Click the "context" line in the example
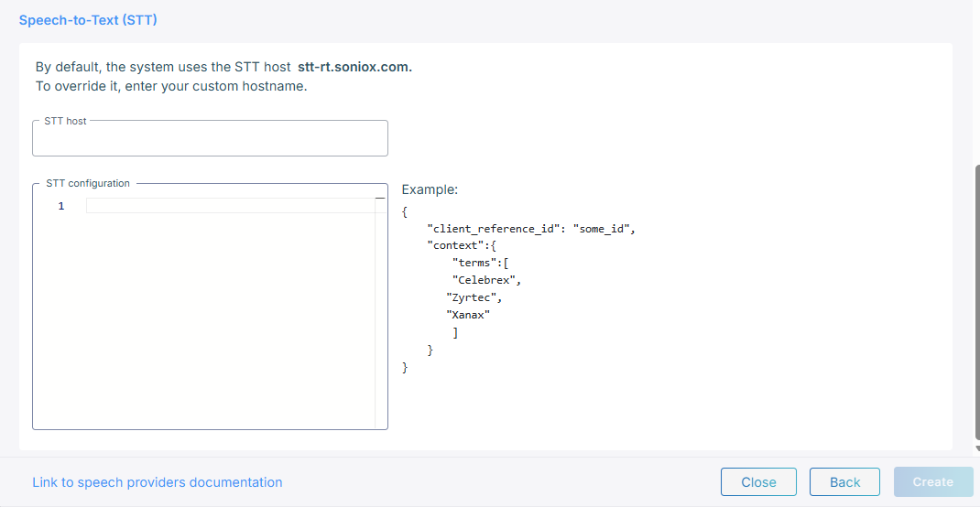The image size is (980, 507). click(462, 245)
